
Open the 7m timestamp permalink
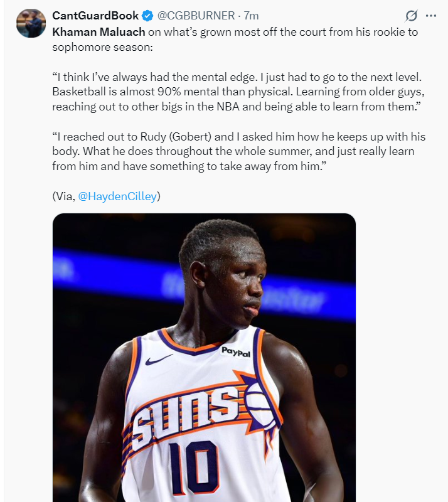tap(251, 15)
